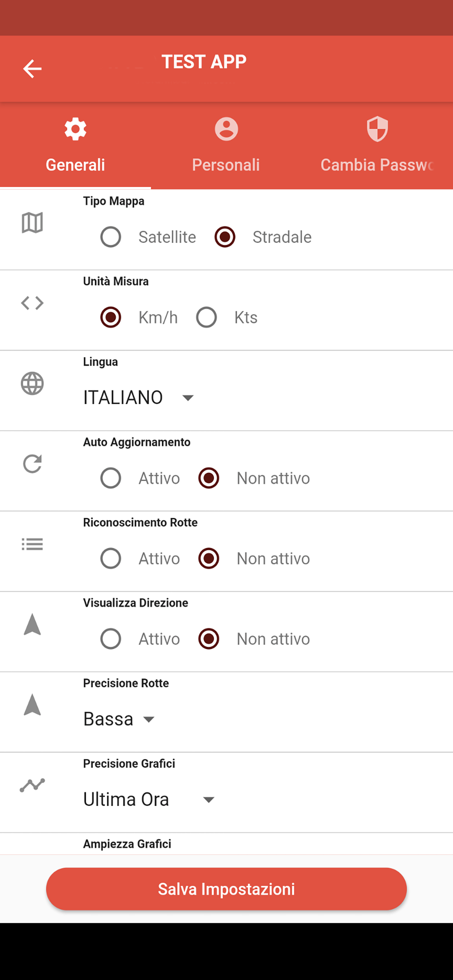The width and height of the screenshot is (453, 980).
Task: Choose Kts as the unit of measure
Action: point(206,317)
